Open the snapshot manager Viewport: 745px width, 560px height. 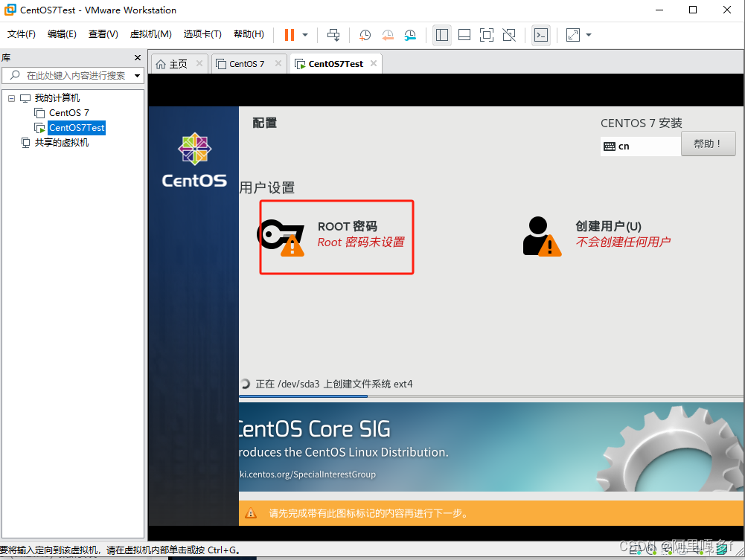[x=410, y=35]
